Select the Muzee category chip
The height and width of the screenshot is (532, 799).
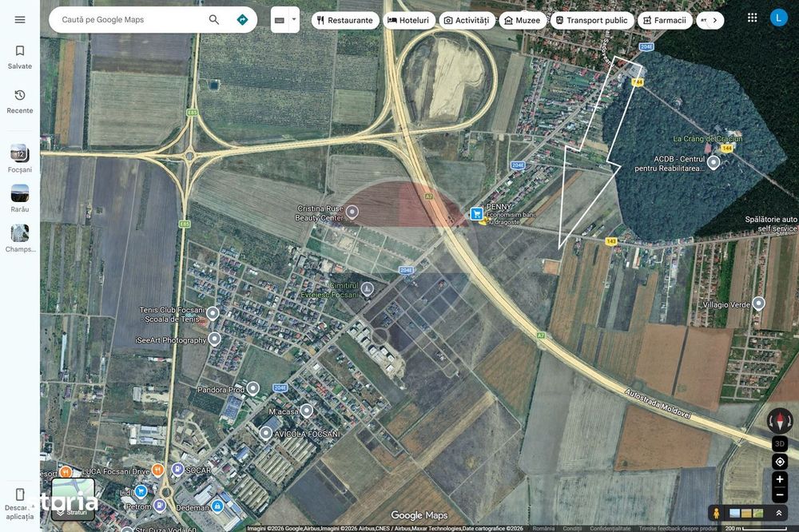pyautogui.click(x=523, y=21)
